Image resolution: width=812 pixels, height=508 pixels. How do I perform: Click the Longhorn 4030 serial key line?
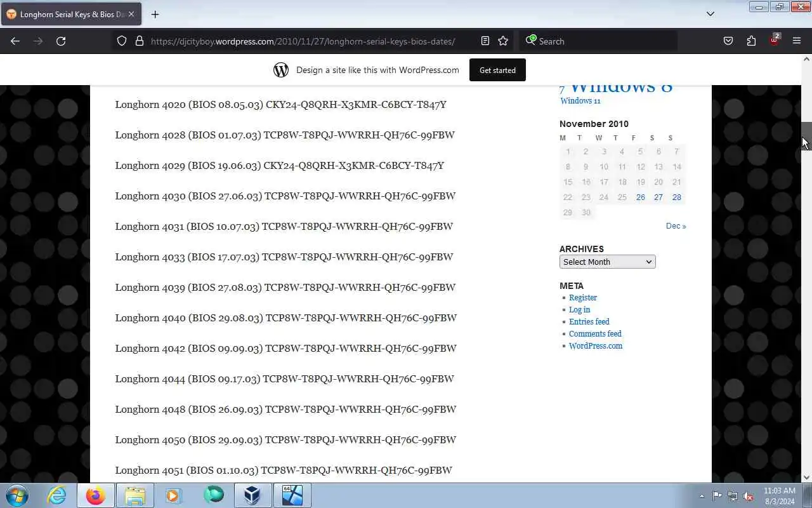pyautogui.click(x=285, y=196)
